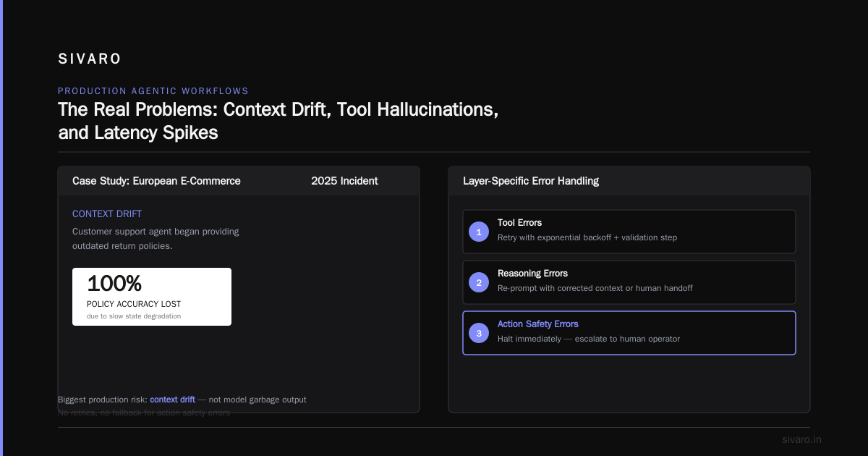Click 'Re-prompt with corrected context or human handoff'
This screenshot has width=868, height=456.
tap(595, 288)
